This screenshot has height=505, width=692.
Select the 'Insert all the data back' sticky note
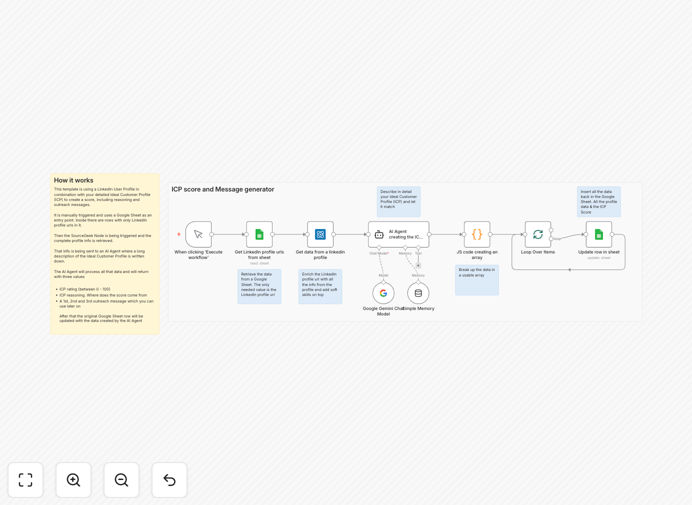coord(599,202)
